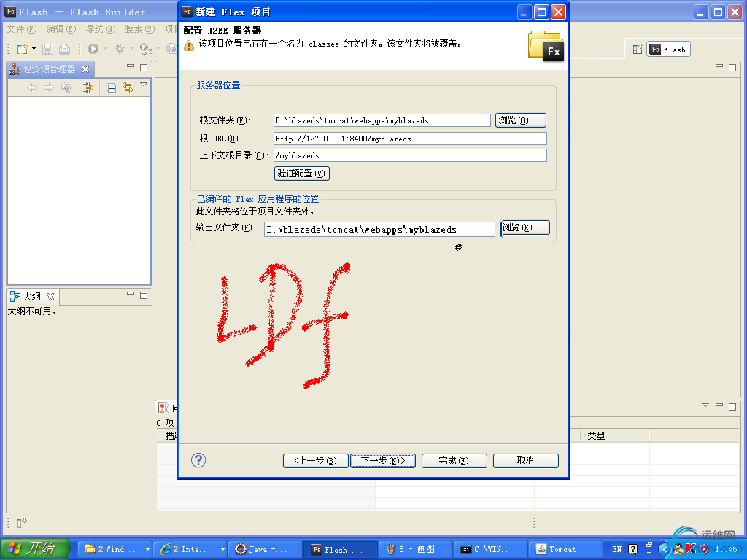Expand the New wizard dropdown arrow

click(x=34, y=49)
